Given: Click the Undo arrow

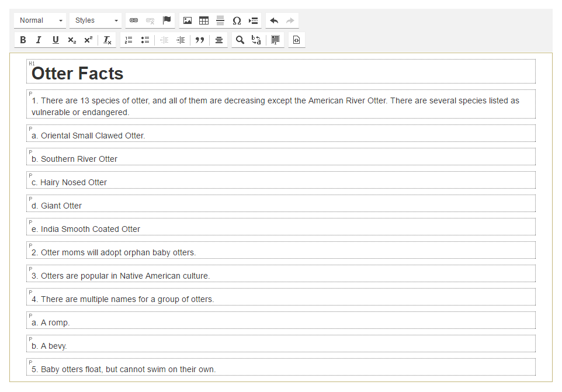Looking at the screenshot, I should coord(274,20).
